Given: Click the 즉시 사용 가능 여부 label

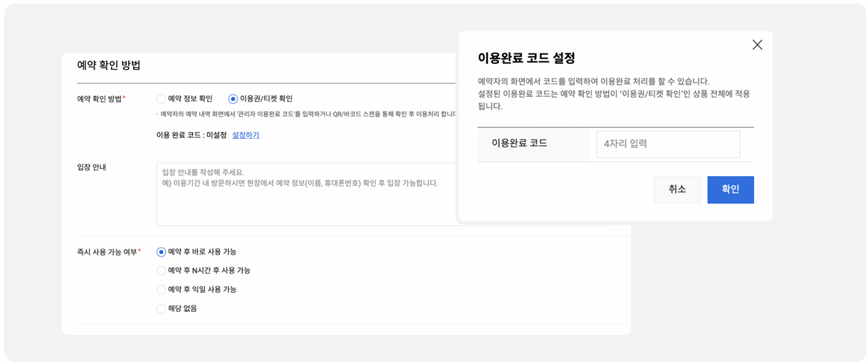Looking at the screenshot, I should (x=107, y=252).
